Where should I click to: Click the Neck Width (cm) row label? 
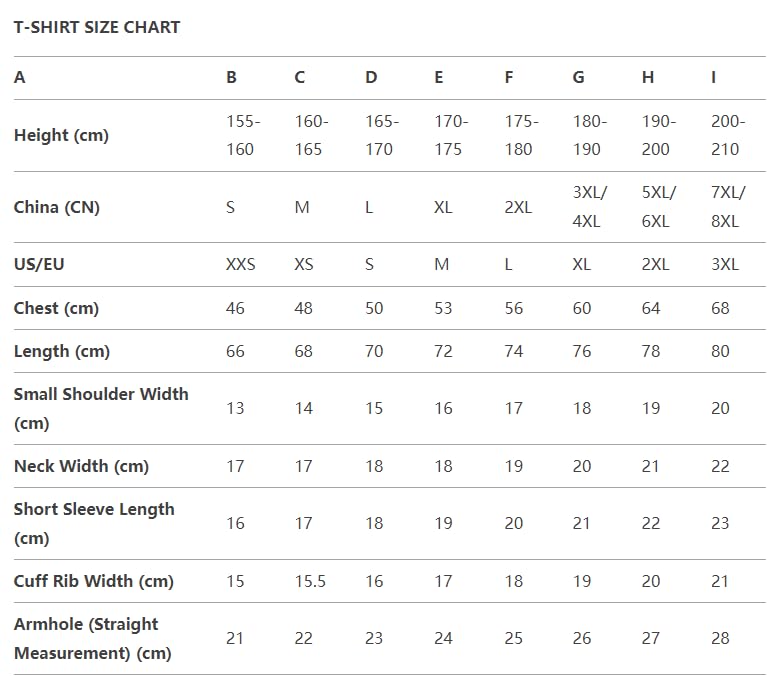click(x=81, y=466)
